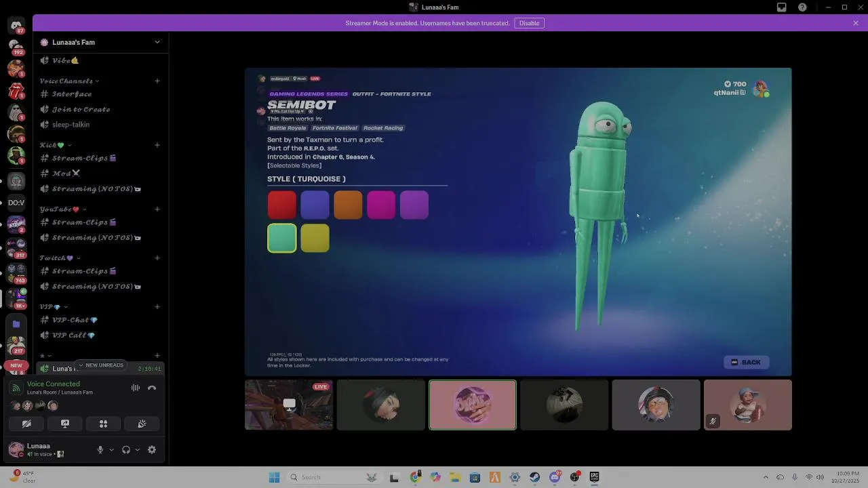Toggle headphone deafen
This screenshot has height=488, width=868.
point(126,449)
